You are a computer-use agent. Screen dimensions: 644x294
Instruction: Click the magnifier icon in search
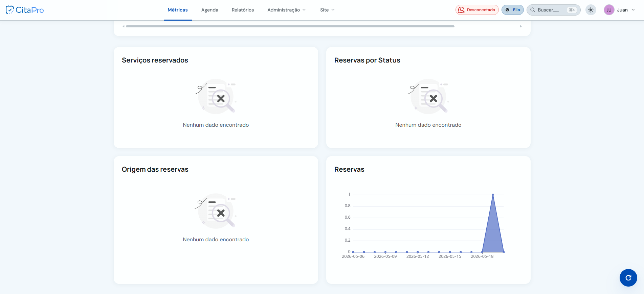pyautogui.click(x=533, y=10)
